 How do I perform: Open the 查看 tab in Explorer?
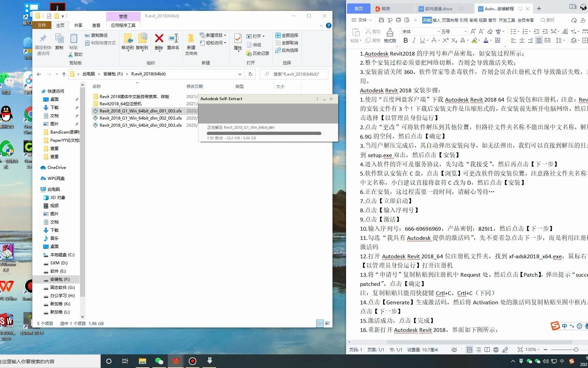tap(96, 25)
